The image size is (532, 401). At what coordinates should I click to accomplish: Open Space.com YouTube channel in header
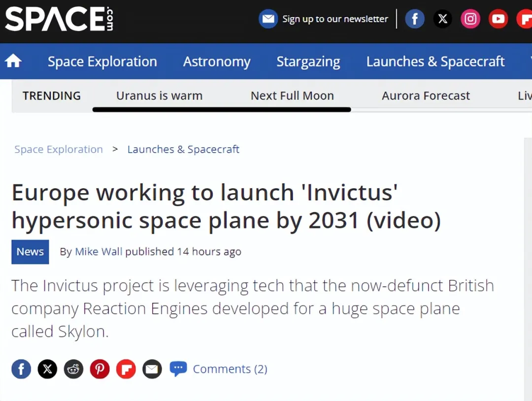pyautogui.click(x=498, y=19)
